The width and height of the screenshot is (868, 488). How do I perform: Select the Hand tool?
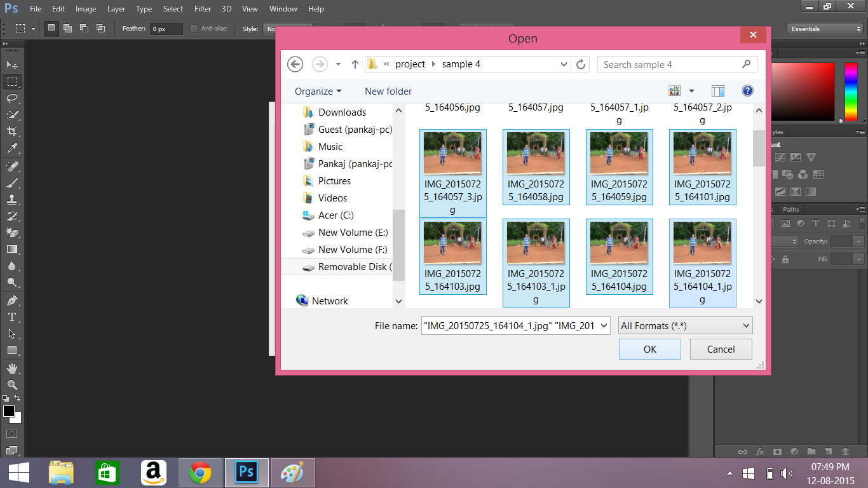[x=11, y=368]
